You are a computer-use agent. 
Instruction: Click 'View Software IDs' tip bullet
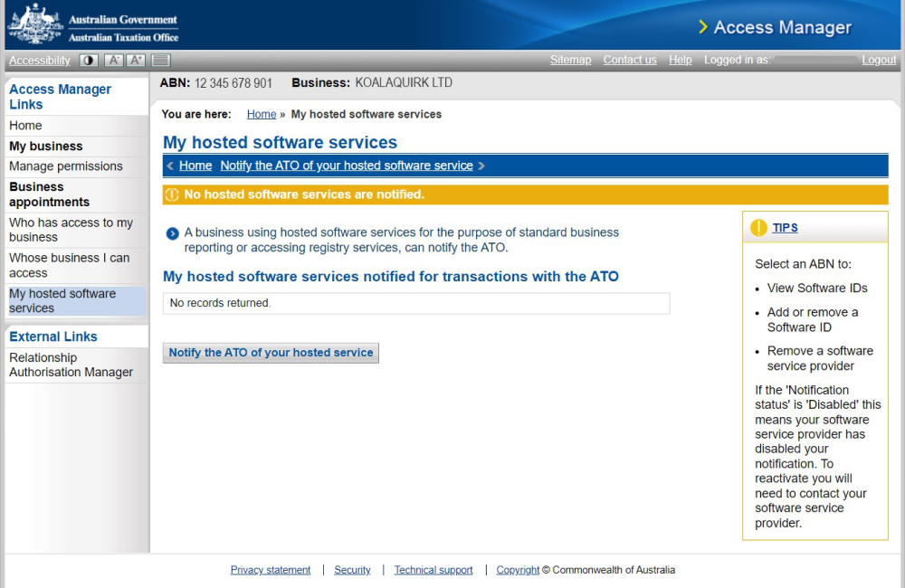pos(816,288)
